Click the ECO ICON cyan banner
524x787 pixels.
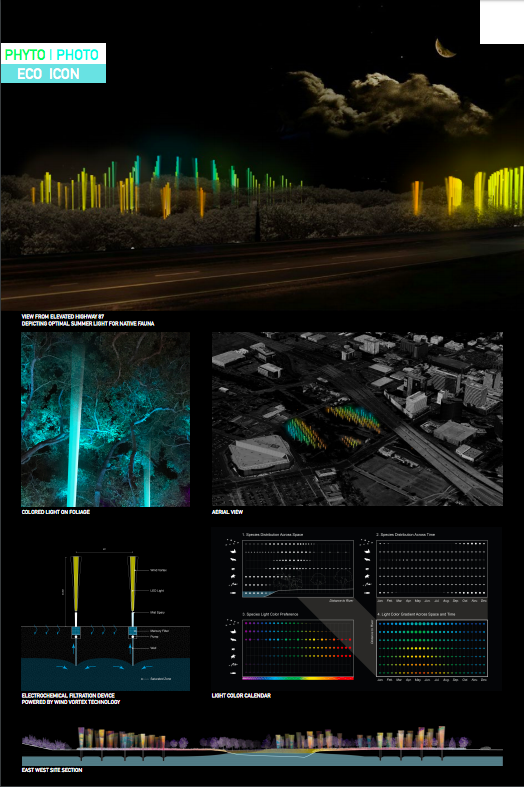(53, 73)
